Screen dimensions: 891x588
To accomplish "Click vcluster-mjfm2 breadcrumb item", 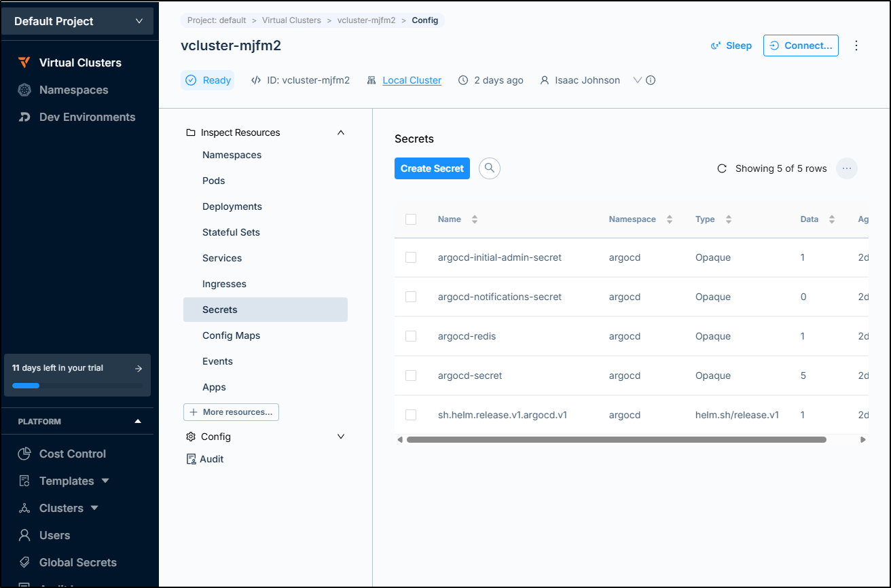I will click(x=367, y=20).
